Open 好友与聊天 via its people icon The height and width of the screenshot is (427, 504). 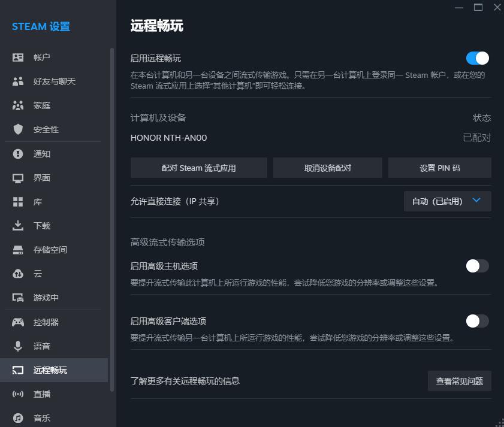click(18, 81)
